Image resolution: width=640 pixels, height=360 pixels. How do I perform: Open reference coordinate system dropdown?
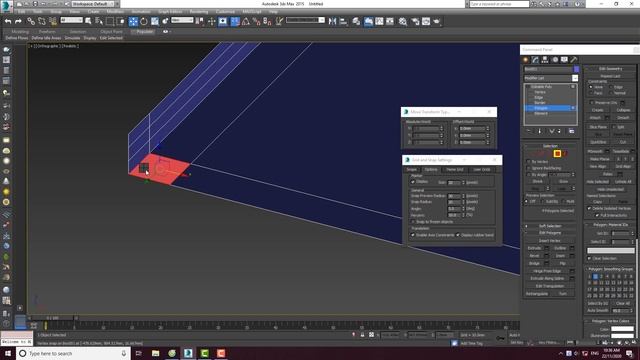182,20
